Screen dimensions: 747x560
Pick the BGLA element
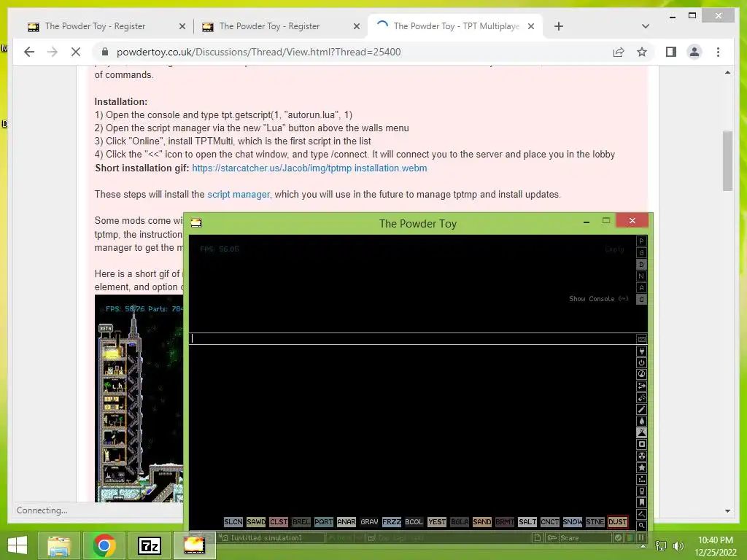[x=460, y=522]
